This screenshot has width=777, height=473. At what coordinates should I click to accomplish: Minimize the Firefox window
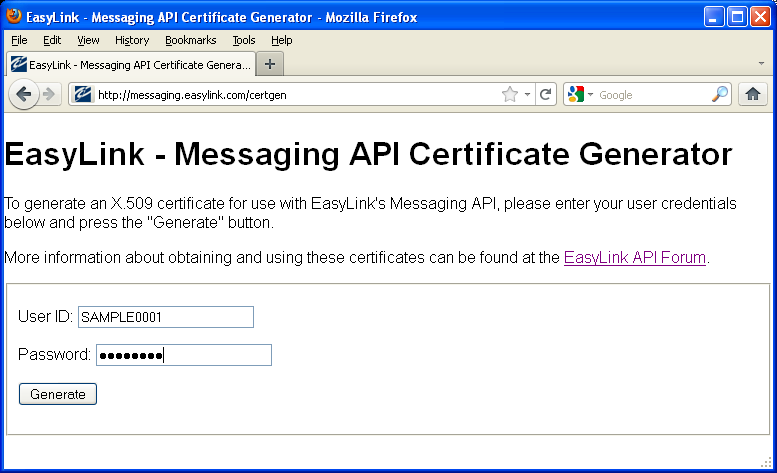[x=714, y=17]
